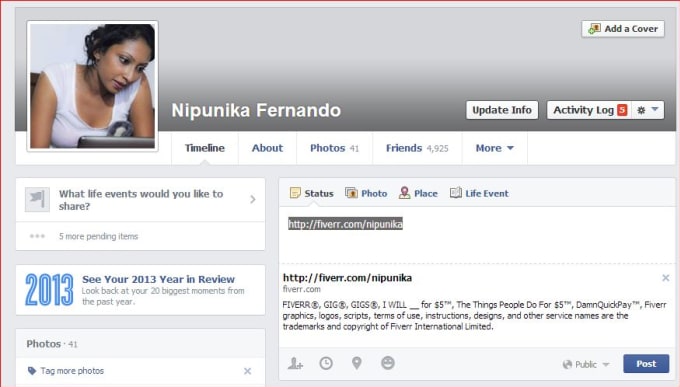This screenshot has width=680, height=387.
Task: Click the fiverr.com domain text
Action: 301,289
